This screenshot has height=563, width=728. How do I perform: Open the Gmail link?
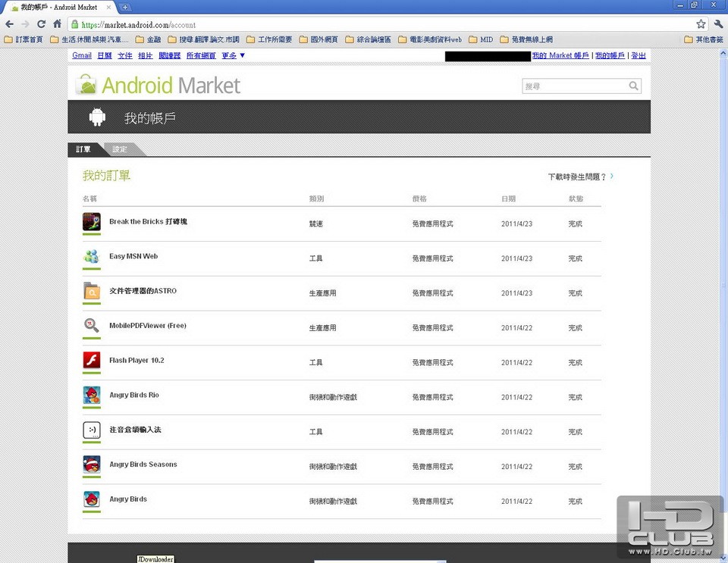point(82,55)
